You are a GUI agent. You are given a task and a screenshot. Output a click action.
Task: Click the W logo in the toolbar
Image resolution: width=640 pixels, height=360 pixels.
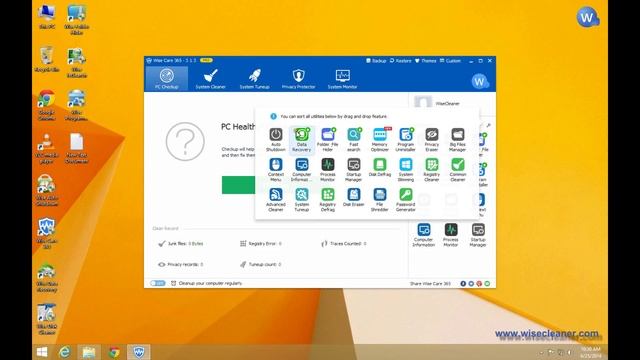[x=480, y=81]
